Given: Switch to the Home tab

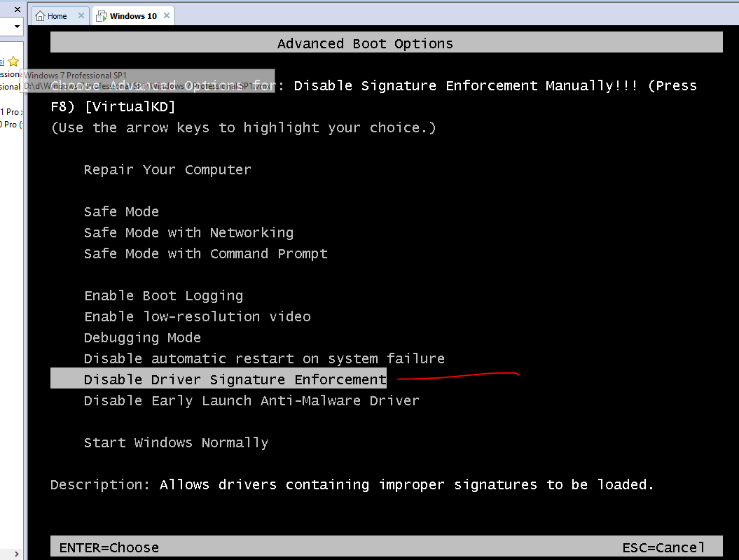Looking at the screenshot, I should point(57,16).
